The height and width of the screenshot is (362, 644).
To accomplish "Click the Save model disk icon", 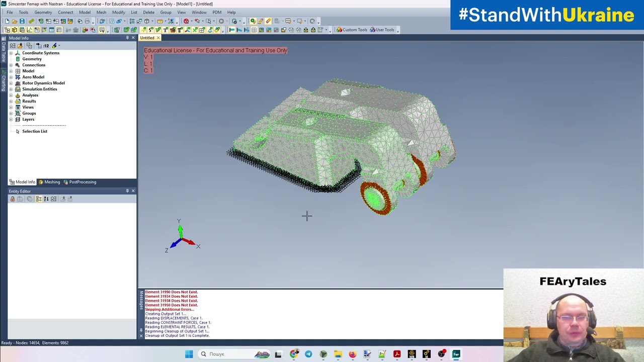I will click(22, 21).
